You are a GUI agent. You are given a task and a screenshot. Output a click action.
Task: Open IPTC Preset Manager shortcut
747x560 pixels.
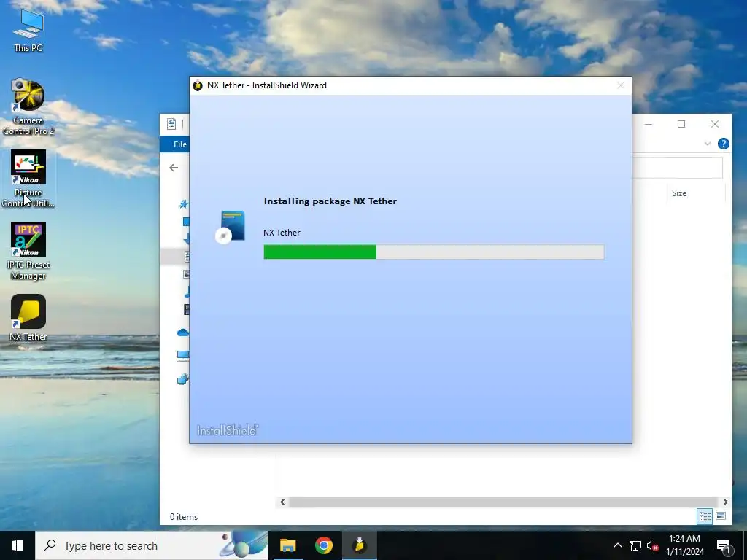pos(28,251)
